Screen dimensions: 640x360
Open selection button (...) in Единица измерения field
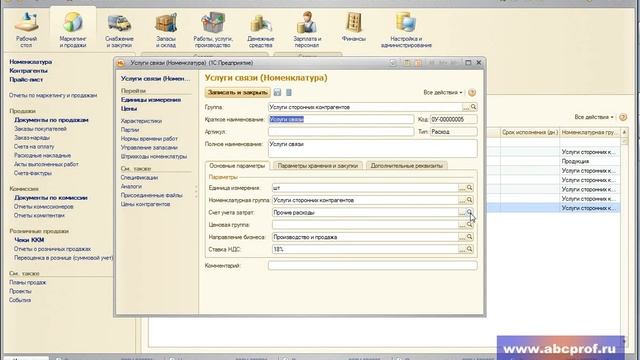click(462, 188)
